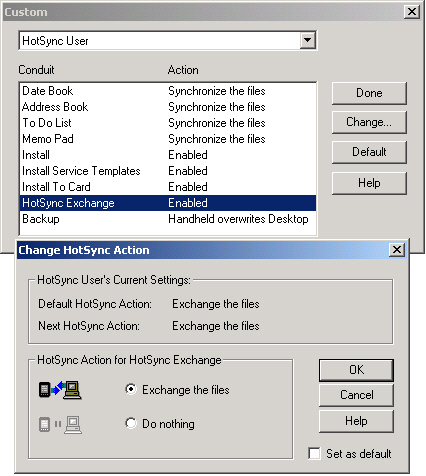Click the handheld-to-desktop exchange icon
Image resolution: width=426 pixels, height=476 pixels.
coord(60,389)
